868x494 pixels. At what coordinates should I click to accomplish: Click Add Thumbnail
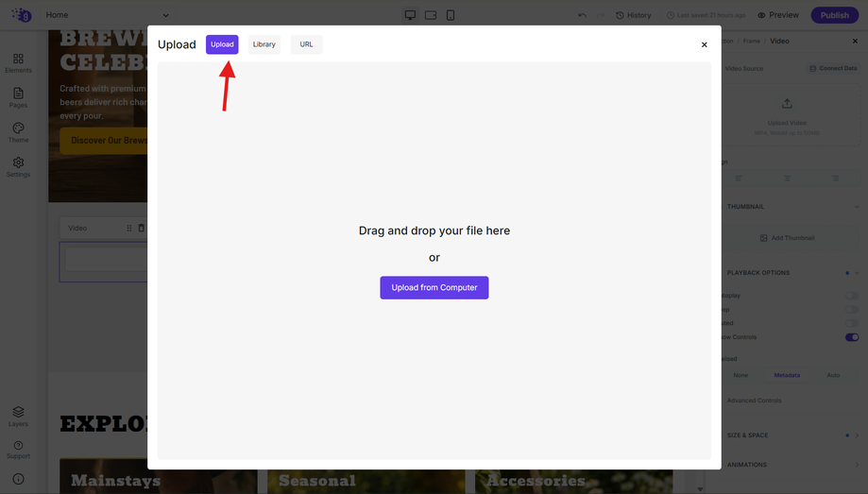(x=787, y=238)
